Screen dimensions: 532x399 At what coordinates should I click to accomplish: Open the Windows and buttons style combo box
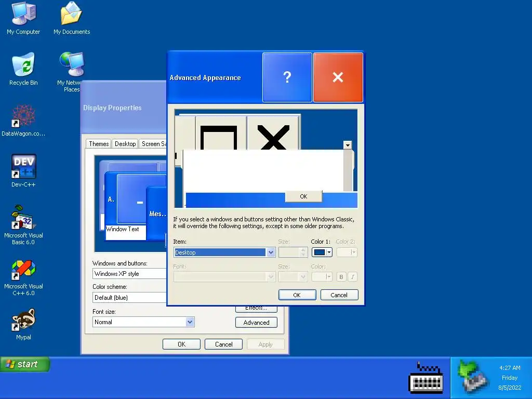click(129, 273)
